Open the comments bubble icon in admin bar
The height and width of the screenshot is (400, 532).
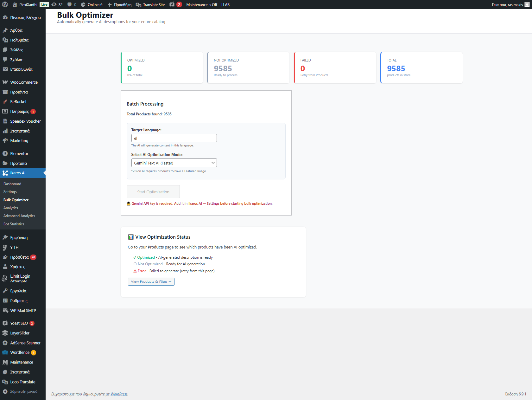[x=69, y=4]
